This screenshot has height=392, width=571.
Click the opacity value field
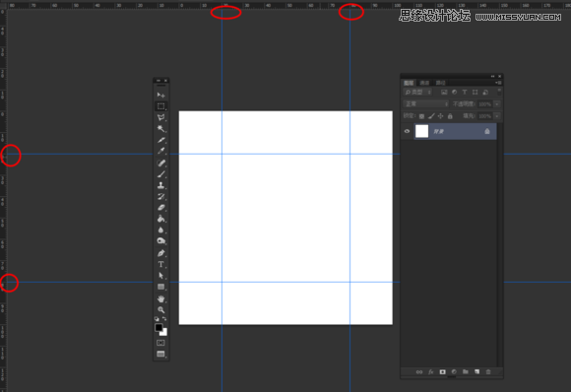point(484,104)
